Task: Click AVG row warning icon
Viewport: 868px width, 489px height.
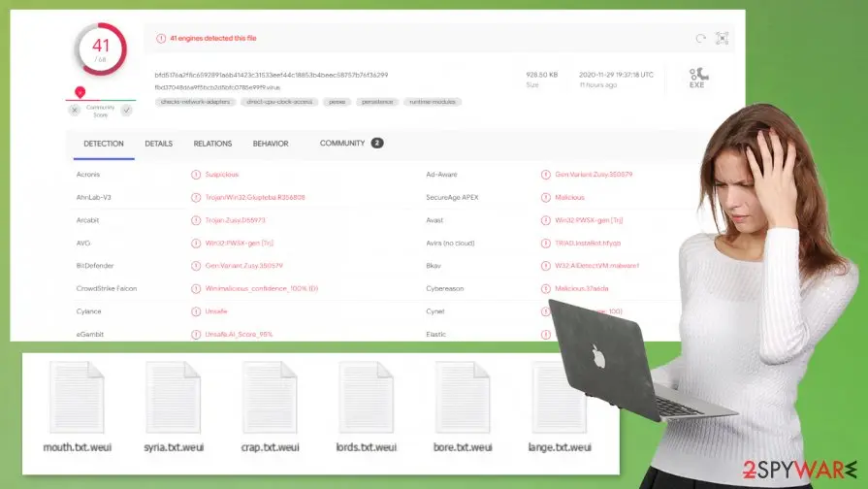Action: [x=196, y=244]
